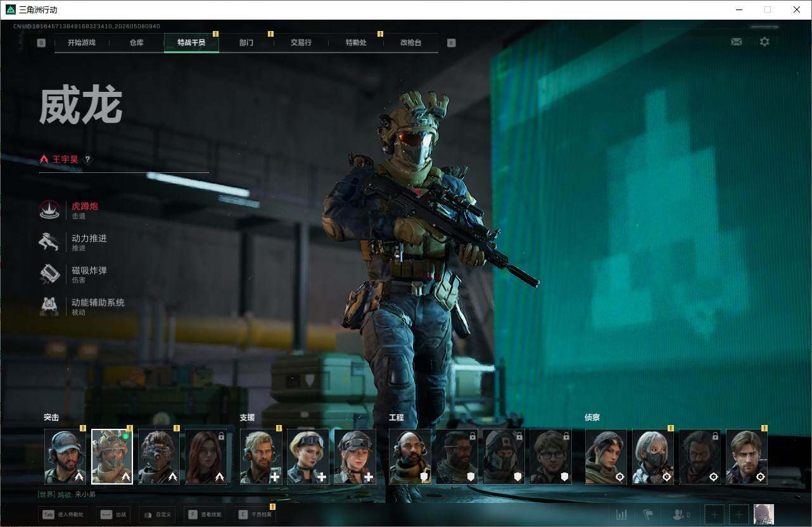Image resolution: width=812 pixels, height=527 pixels.
Task: Switch to the 特勤处 tab
Action: [356, 43]
